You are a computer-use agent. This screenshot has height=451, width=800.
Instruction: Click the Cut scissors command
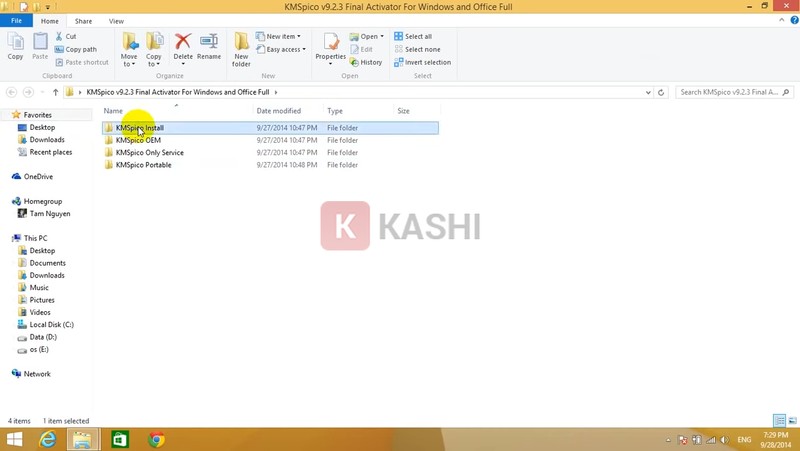pyautogui.click(x=65, y=36)
